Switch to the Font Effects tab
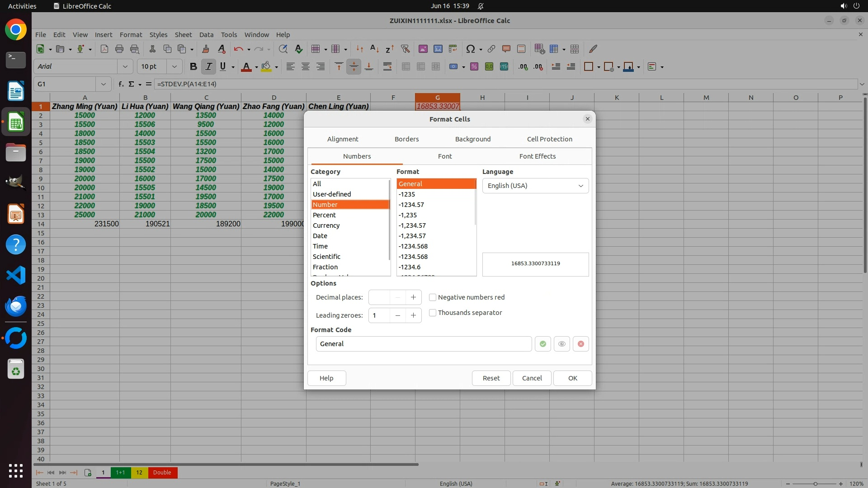 (x=537, y=156)
